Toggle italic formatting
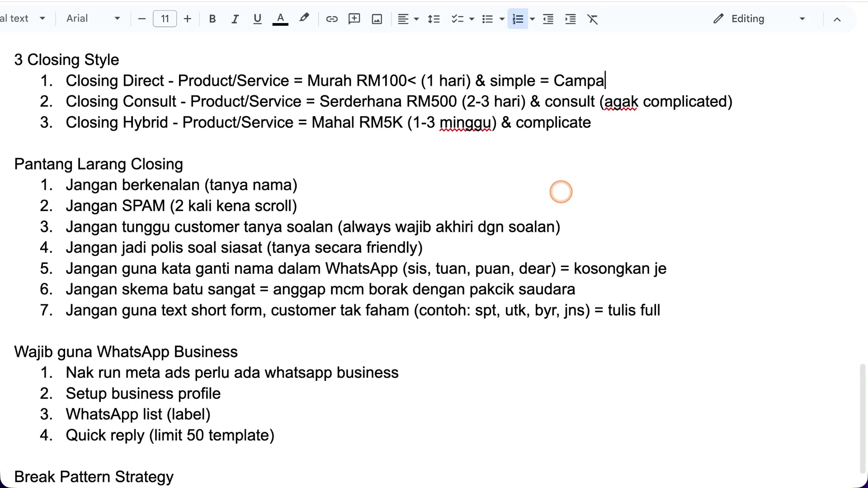Screen dimensions: 868x488 coord(235,19)
